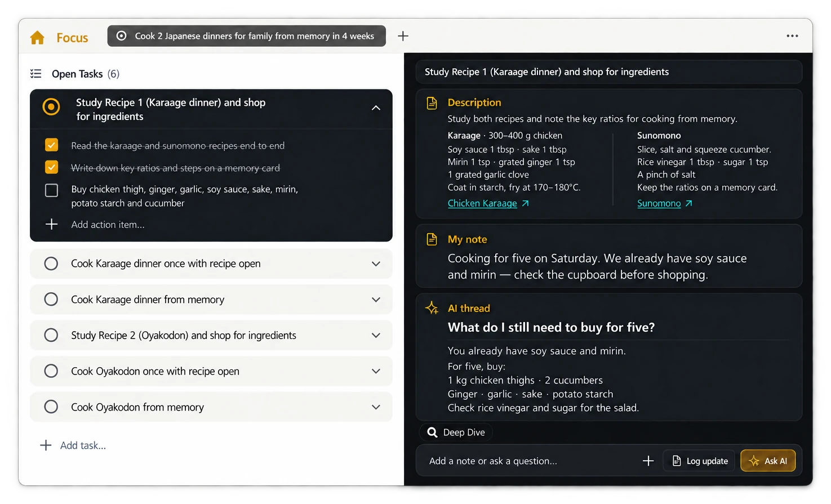Image resolution: width=831 pixels, height=504 pixels.
Task: Click the plus icon beside Add task
Action: (46, 445)
